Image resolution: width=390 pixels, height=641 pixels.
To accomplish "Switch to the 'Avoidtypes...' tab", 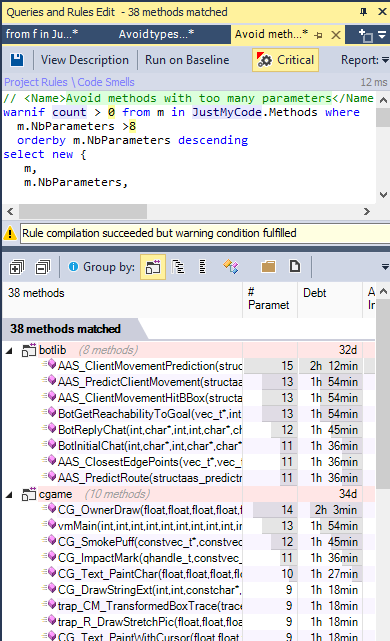I will 156,34.
